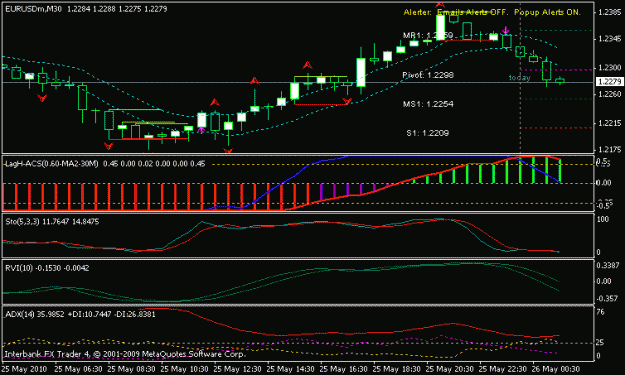This screenshot has width=625, height=375.
Task: Click the 1.2300 price scale label
Action: 610,68
